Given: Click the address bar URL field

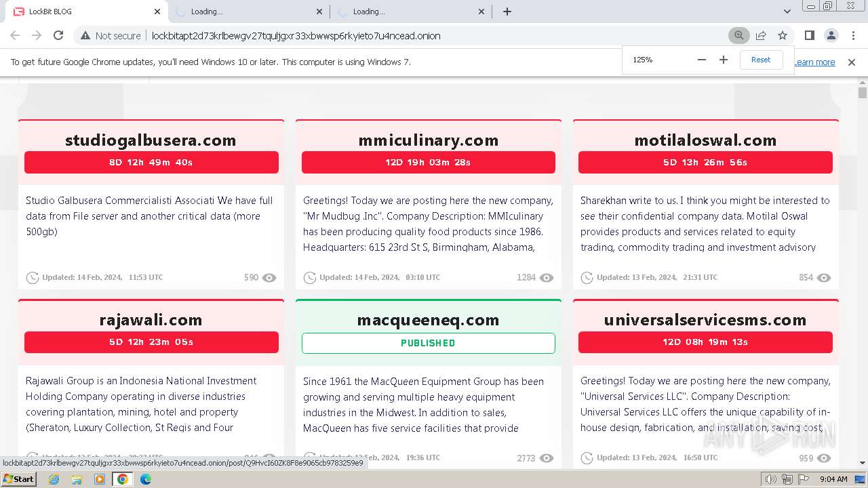Looking at the screenshot, I should click(x=434, y=36).
